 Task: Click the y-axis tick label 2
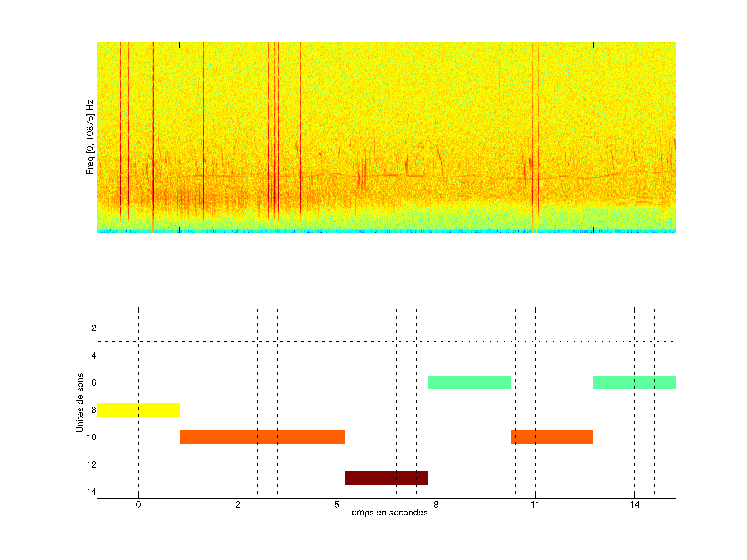pos(94,328)
